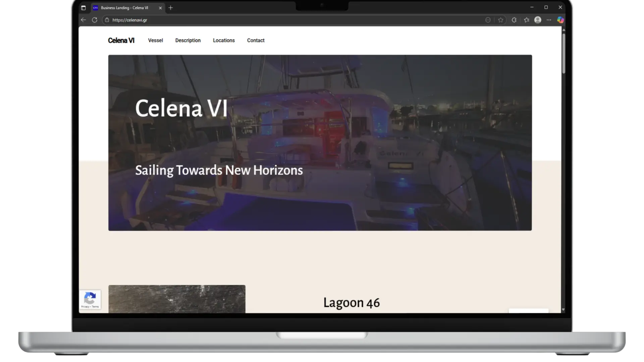Add this page to favorites star
This screenshot has height=362, width=644.
point(500,20)
